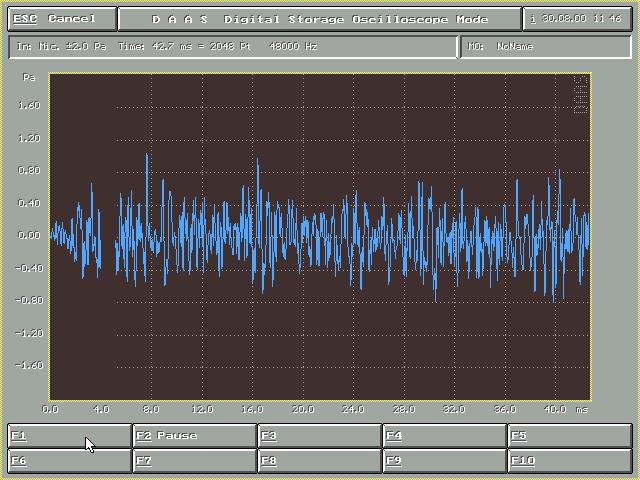This screenshot has width=640, height=480.
Task: Click the vertical DAAS logo in plot corner
Action: [x=579, y=96]
